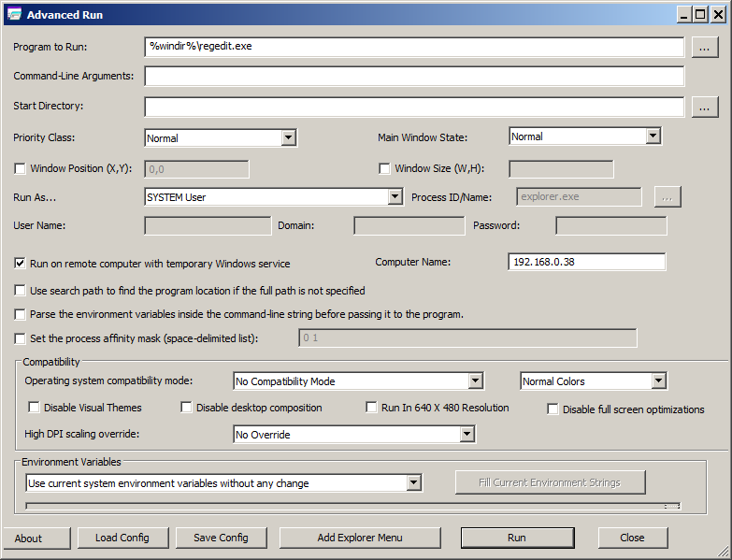Maximize the Advanced Run window
732x560 pixels.
700,15
